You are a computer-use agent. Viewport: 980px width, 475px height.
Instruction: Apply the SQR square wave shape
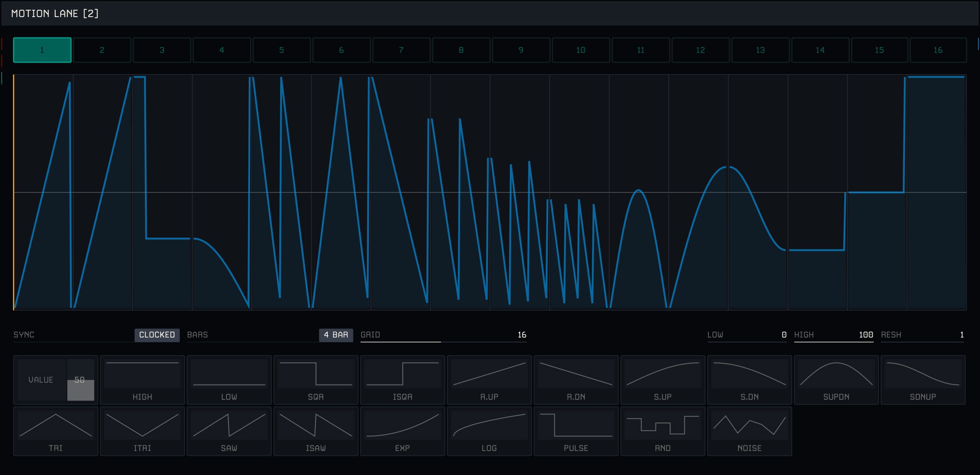[316, 379]
